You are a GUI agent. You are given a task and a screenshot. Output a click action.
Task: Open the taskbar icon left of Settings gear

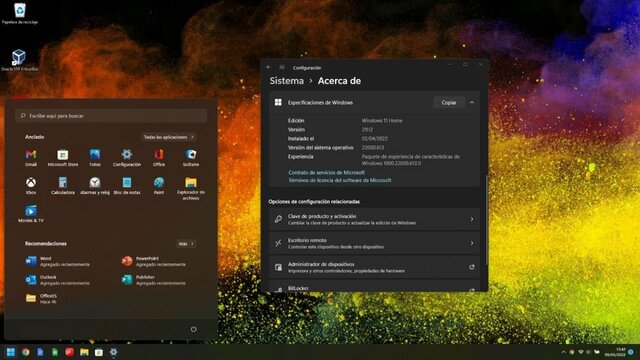pyautogui.click(x=99, y=352)
